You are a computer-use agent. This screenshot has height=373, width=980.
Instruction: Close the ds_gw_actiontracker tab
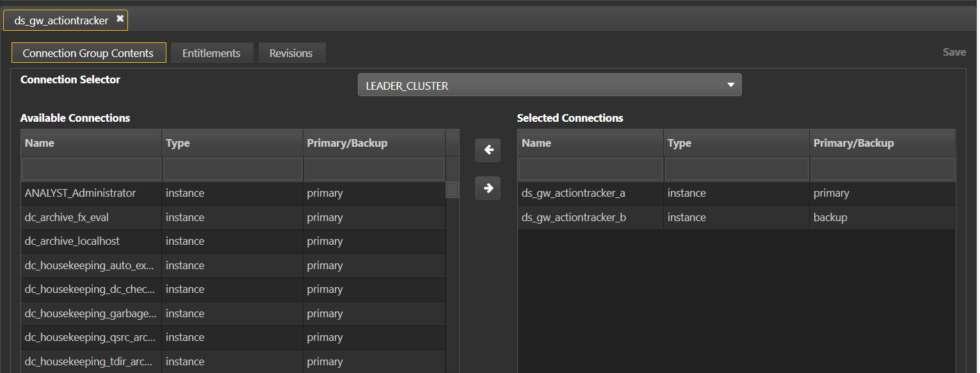(120, 19)
